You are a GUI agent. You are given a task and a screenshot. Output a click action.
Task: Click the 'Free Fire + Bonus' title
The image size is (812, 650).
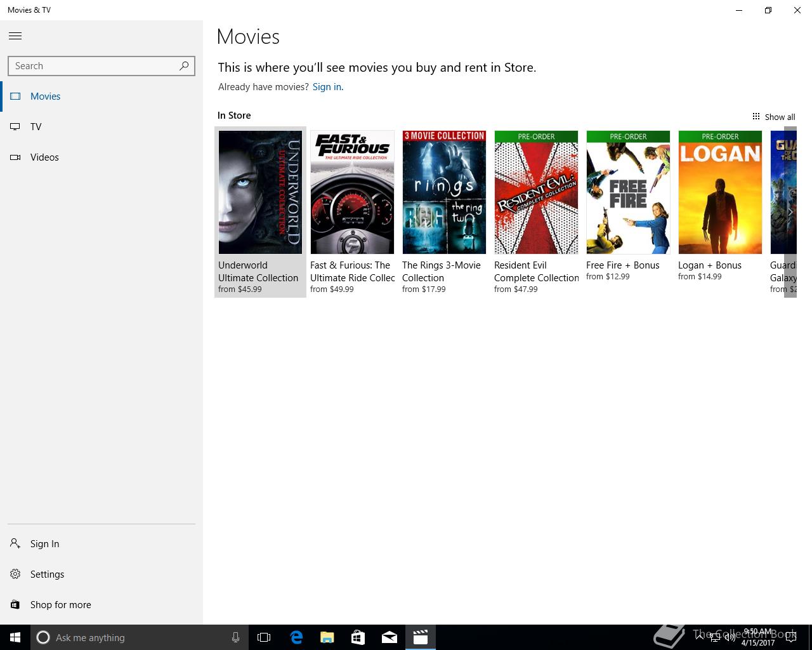[x=623, y=265]
